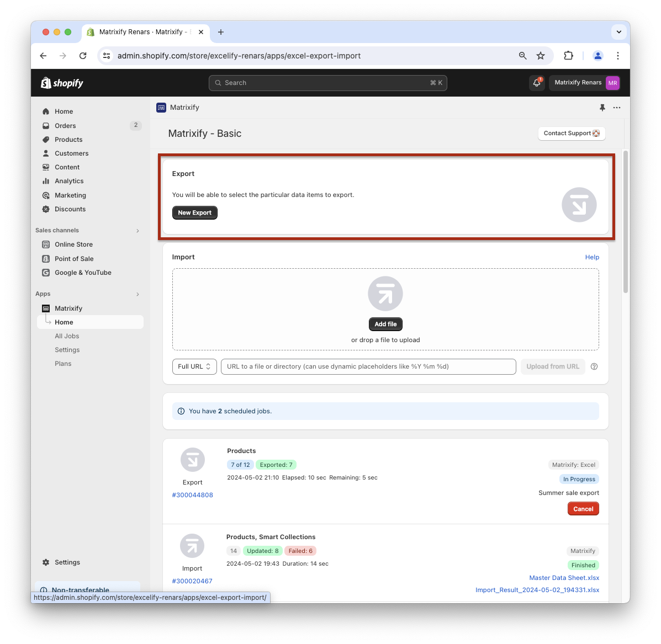Open the Master Data Sheet.xlsx link
The image size is (661, 644).
564,578
